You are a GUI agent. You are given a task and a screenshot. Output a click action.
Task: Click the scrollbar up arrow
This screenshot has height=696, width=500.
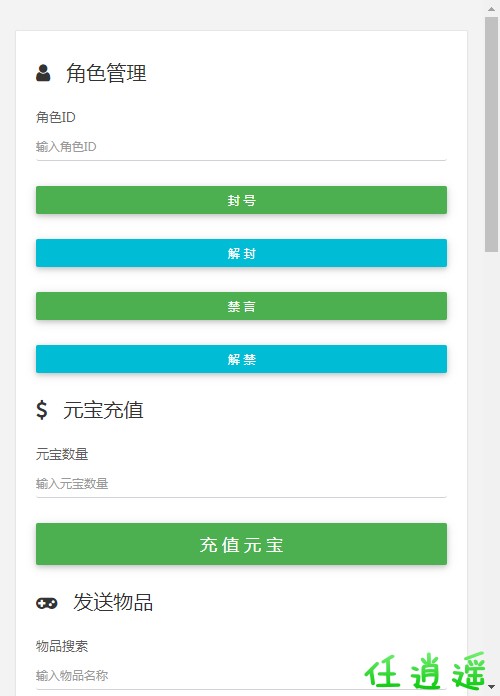pos(491,9)
